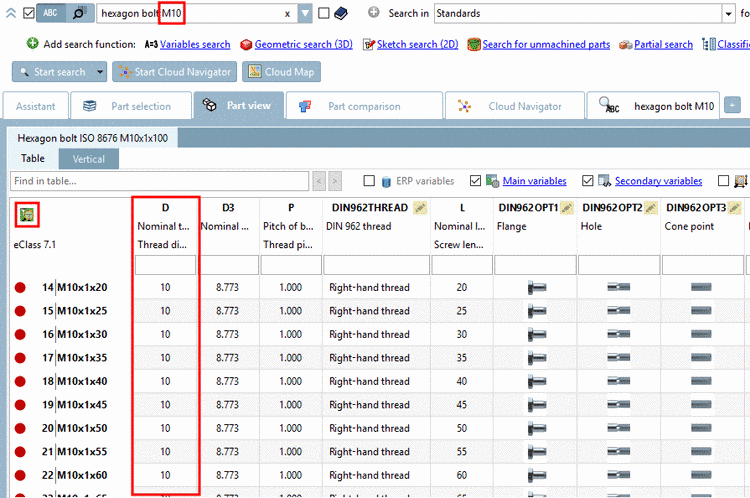Click the red status dot for M10x1x40
This screenshot has height=498, width=750.
click(20, 381)
